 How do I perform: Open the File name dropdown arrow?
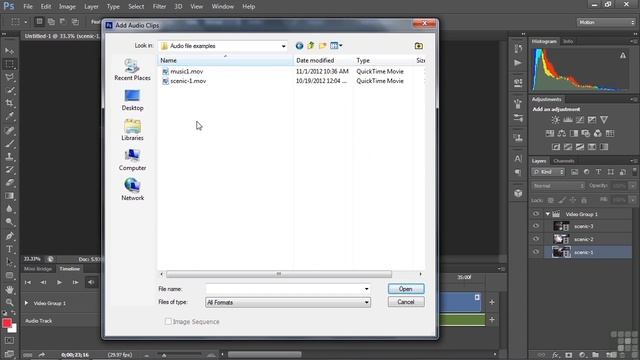(366, 289)
